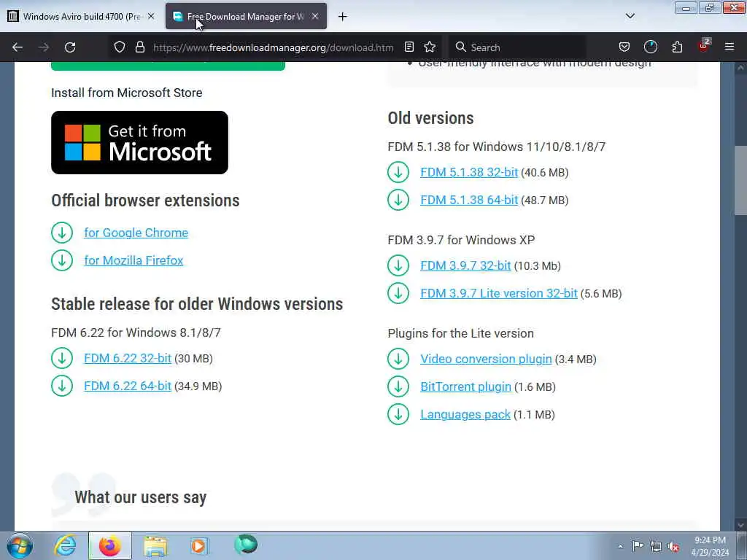This screenshot has width=747, height=560.
Task: Open the BitTorrent plugin link
Action: tap(465, 386)
